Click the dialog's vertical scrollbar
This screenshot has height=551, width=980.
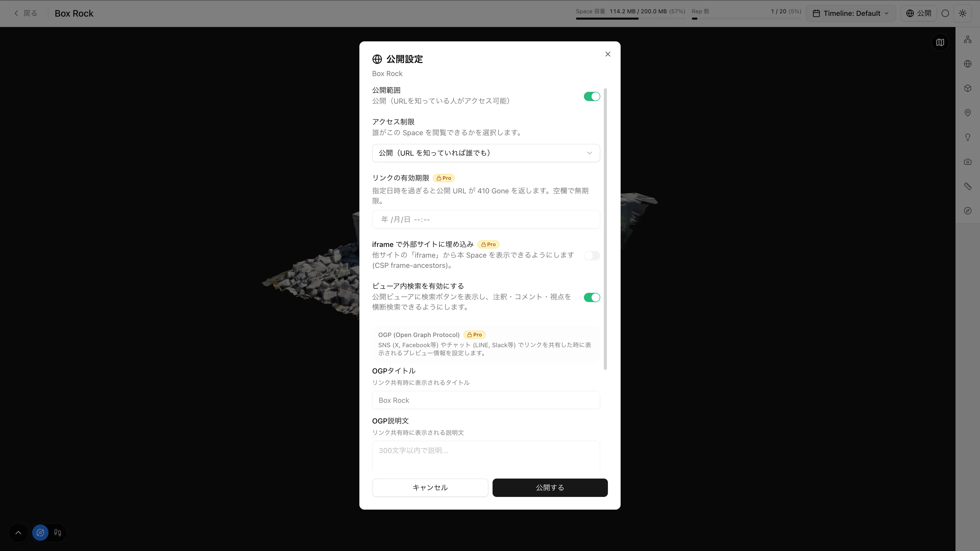[605, 229]
